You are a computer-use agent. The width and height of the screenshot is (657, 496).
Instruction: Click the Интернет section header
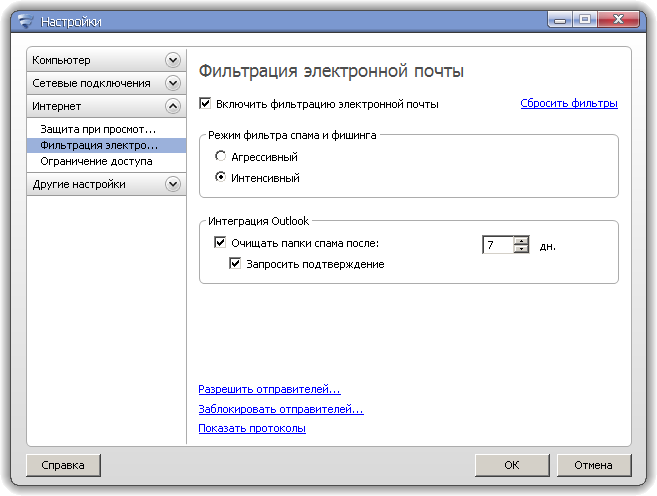click(106, 106)
